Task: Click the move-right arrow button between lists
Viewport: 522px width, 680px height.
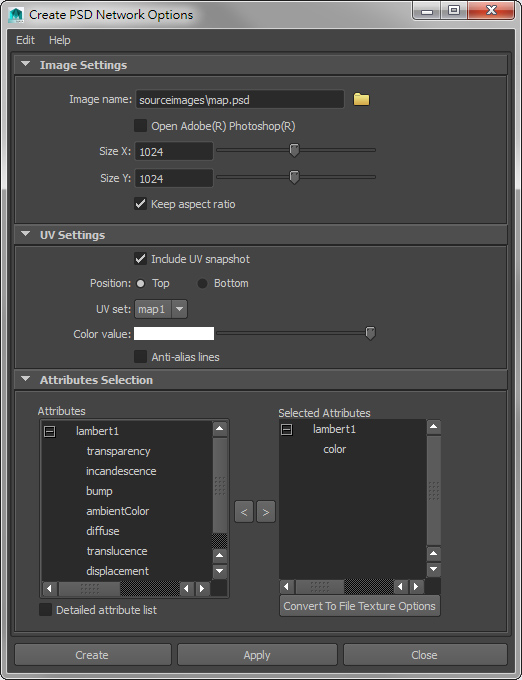Action: [266, 512]
